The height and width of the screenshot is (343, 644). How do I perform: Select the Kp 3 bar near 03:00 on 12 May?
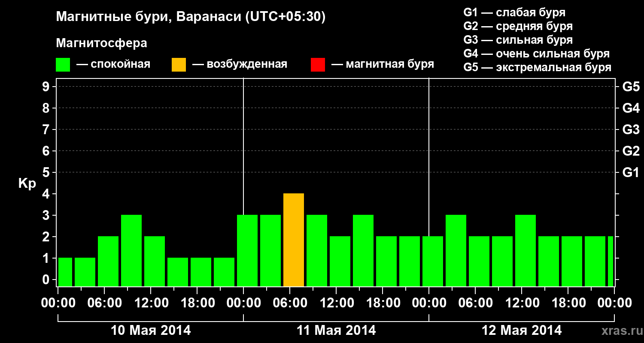pos(456,250)
